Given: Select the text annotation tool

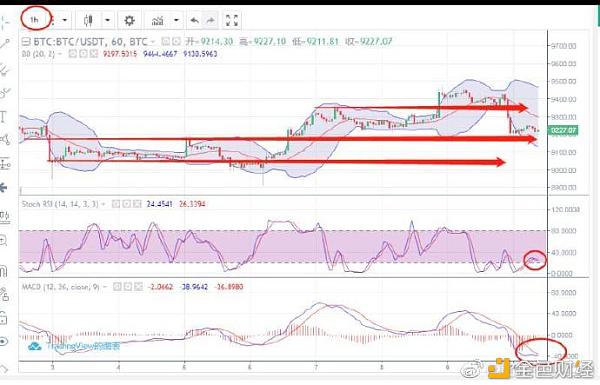Looking at the screenshot, I should (4, 116).
